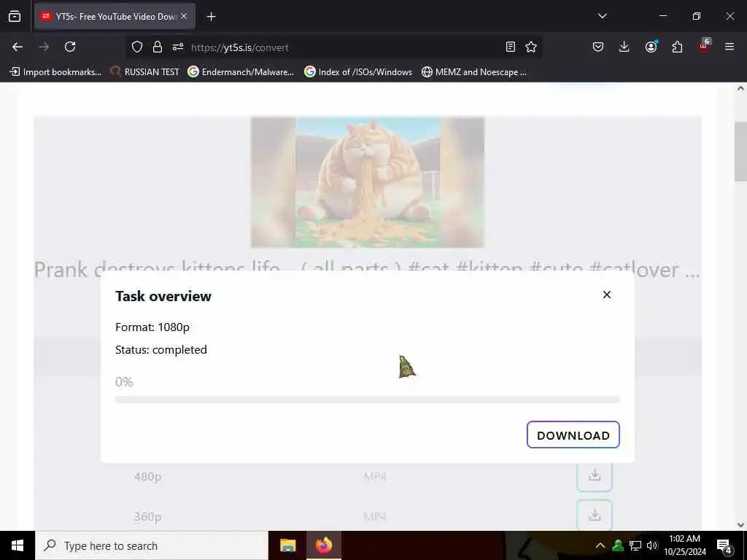The image size is (747, 560).
Task: Show hidden system tray icons
Action: 600,545
